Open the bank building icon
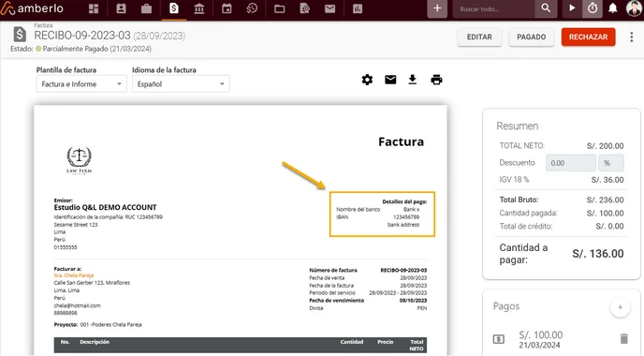The image size is (644, 356). tap(199, 8)
